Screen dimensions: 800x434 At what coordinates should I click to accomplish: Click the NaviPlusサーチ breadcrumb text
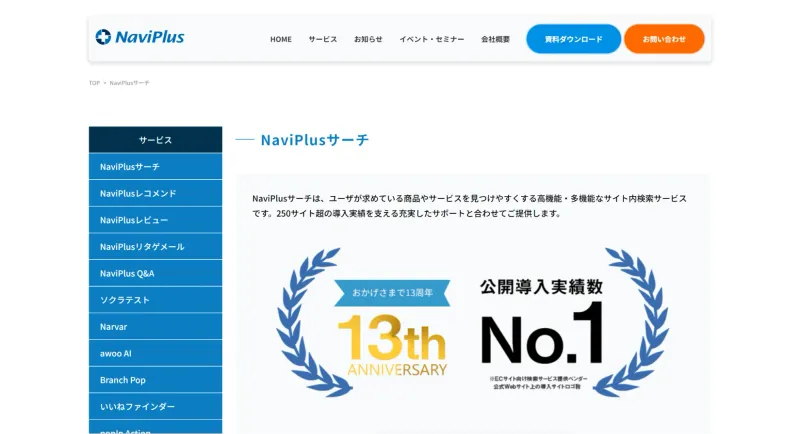(130, 83)
